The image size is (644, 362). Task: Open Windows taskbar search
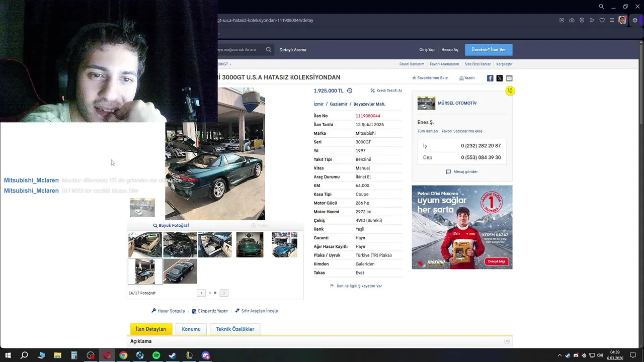point(24,355)
